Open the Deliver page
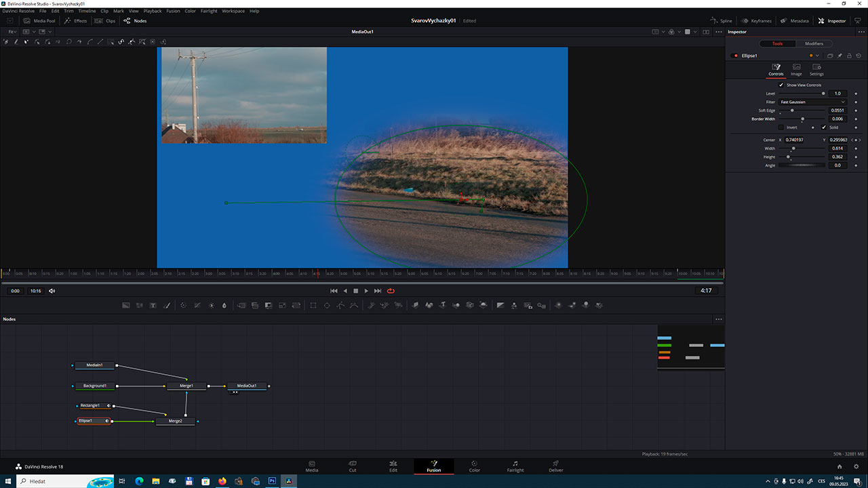Screen dimensions: 868x488 (556, 466)
